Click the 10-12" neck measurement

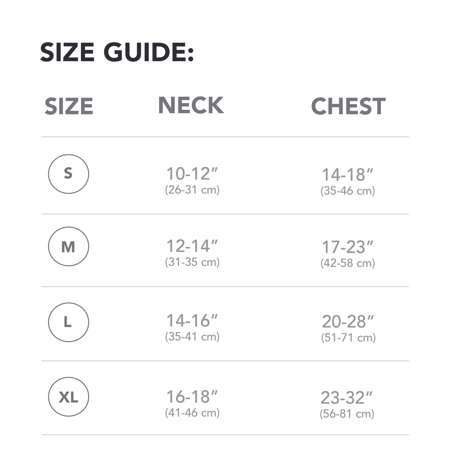pyautogui.click(x=192, y=174)
